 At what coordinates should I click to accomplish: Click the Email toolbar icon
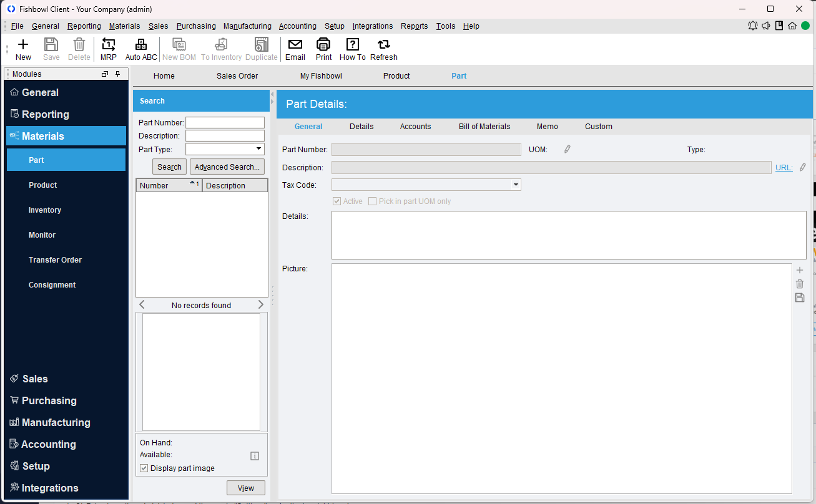295,49
